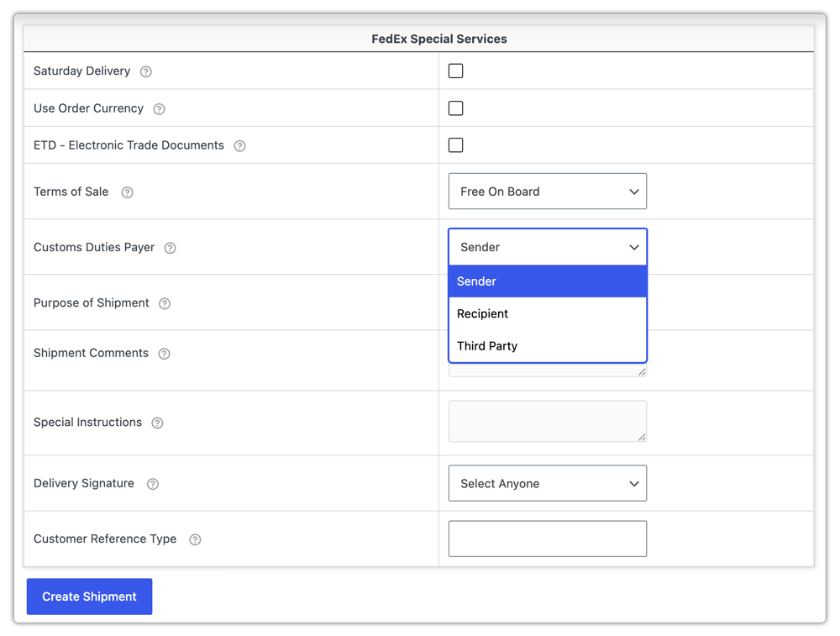Choose Recipient as customs duties payer

[548, 313]
